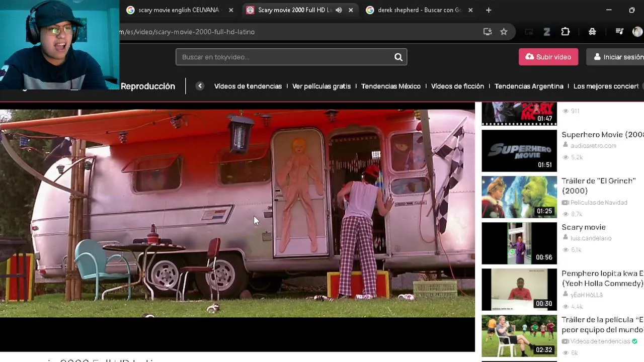644x362 pixels.
Task: Open Los mejores conciertos category
Action: (606, 86)
